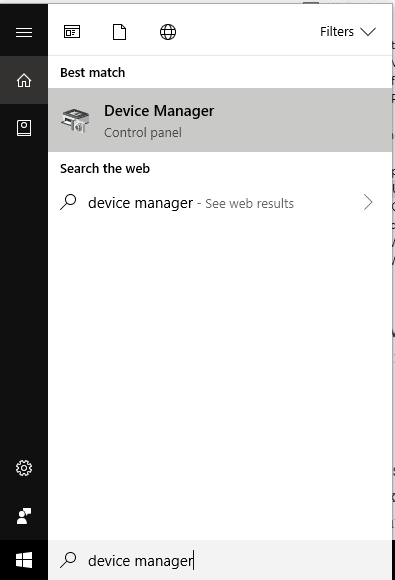The image size is (395, 580).
Task: Click the 'Search the web' heading
Action: coord(105,169)
